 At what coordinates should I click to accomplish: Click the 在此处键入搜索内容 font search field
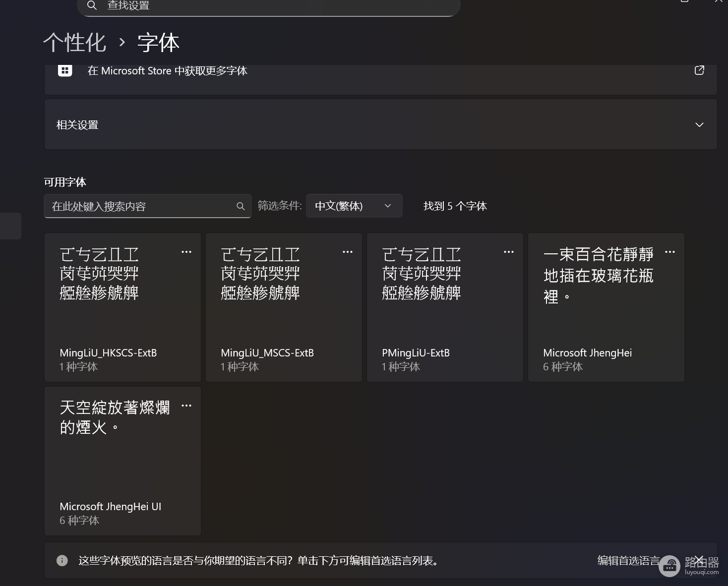point(148,206)
